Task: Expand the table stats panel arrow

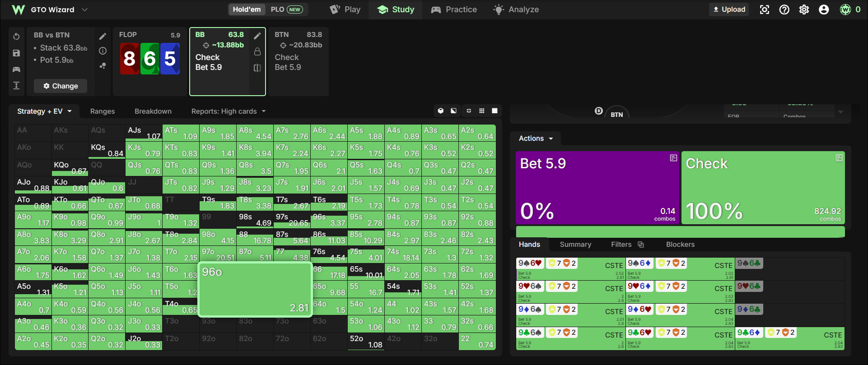Action: (x=840, y=112)
